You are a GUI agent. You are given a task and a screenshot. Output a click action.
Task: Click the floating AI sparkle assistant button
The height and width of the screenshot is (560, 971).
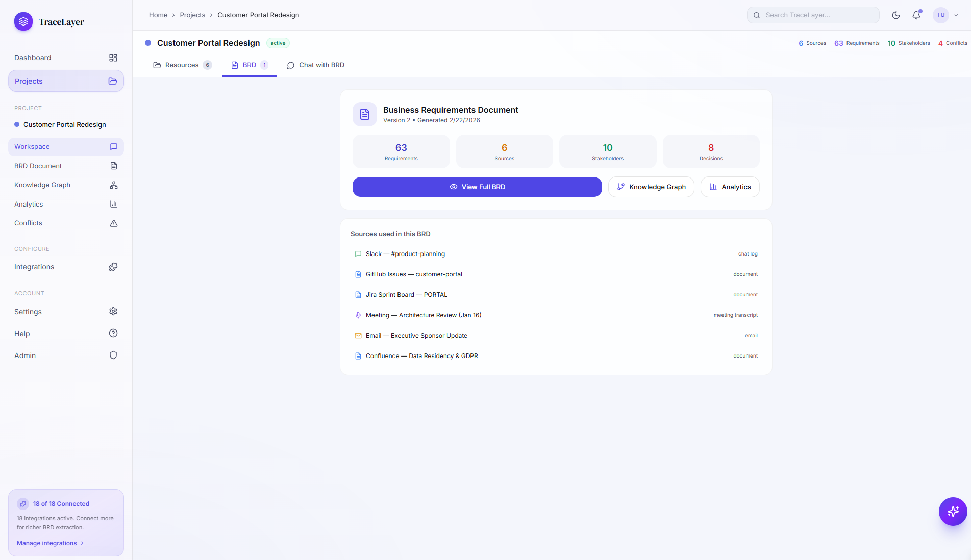coord(953,511)
